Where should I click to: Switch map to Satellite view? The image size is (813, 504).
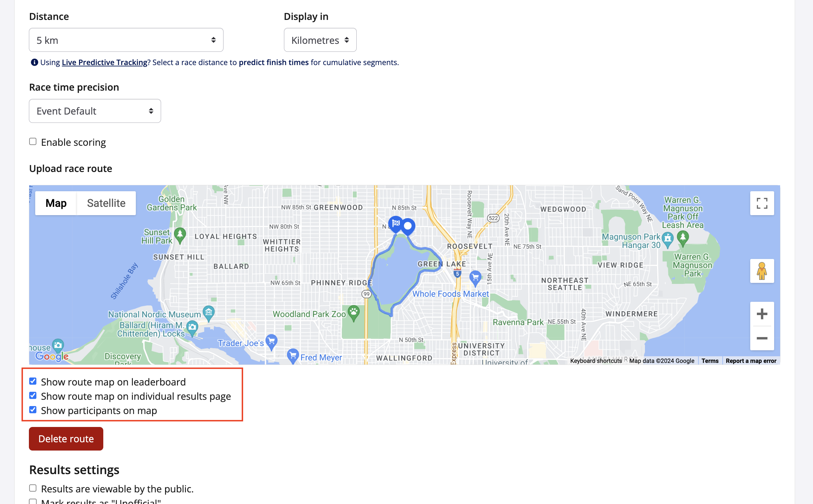(x=106, y=203)
